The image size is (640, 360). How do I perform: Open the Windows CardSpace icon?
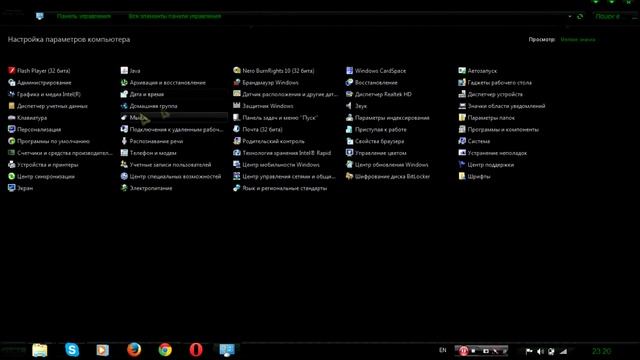click(349, 71)
